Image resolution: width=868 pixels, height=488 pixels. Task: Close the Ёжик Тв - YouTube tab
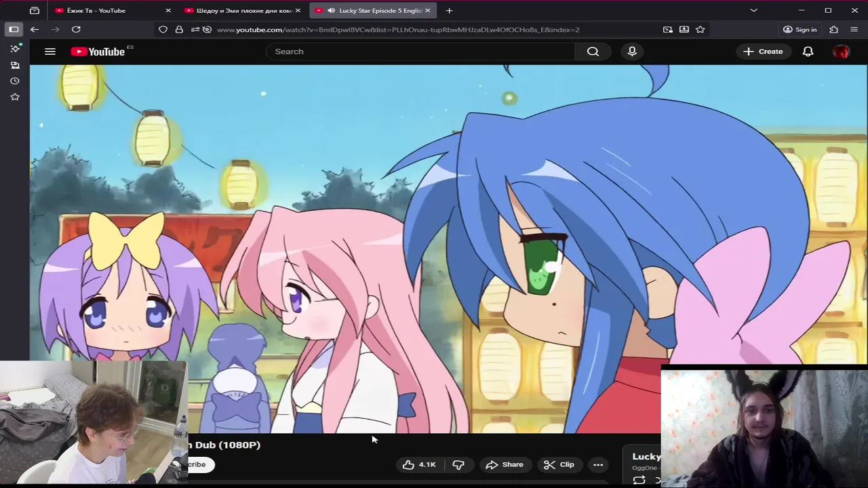[168, 10]
